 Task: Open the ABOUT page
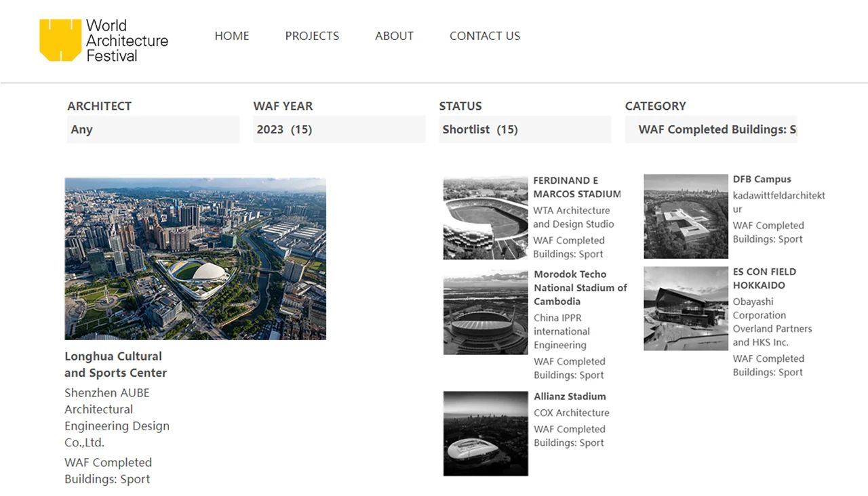click(394, 36)
